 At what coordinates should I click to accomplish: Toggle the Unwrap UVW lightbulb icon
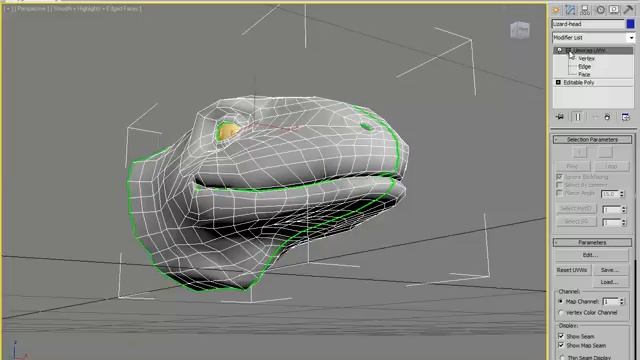559,50
